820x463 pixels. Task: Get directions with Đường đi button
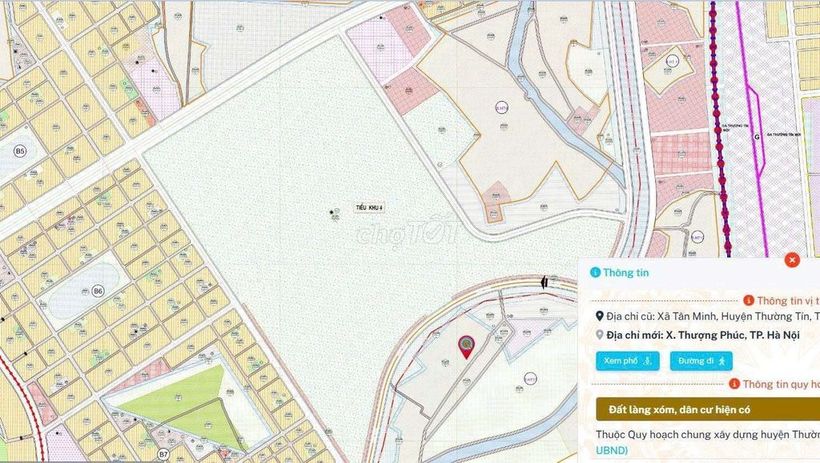(x=701, y=361)
